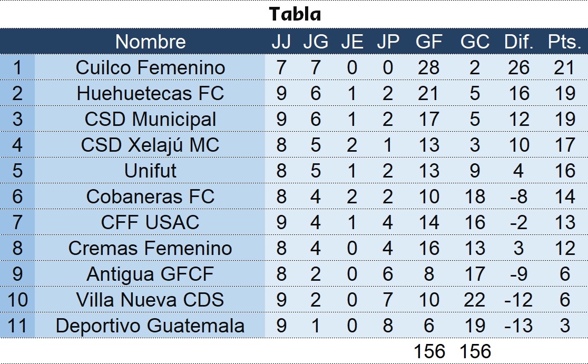Select the CSD Xelajú MC cell
588x364 pixels.
(x=150, y=145)
